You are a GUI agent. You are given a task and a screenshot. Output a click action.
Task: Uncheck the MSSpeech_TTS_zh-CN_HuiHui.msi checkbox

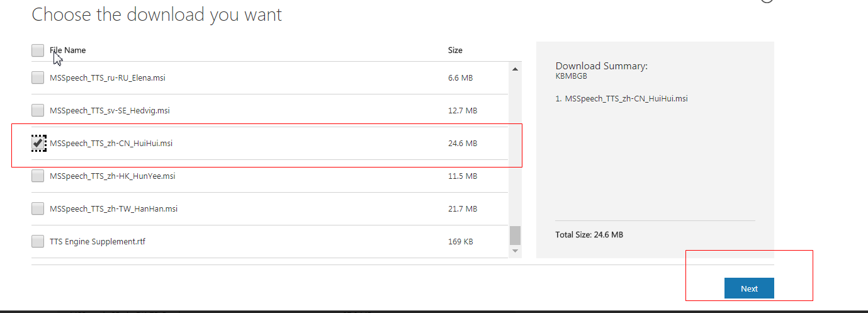pos(38,144)
